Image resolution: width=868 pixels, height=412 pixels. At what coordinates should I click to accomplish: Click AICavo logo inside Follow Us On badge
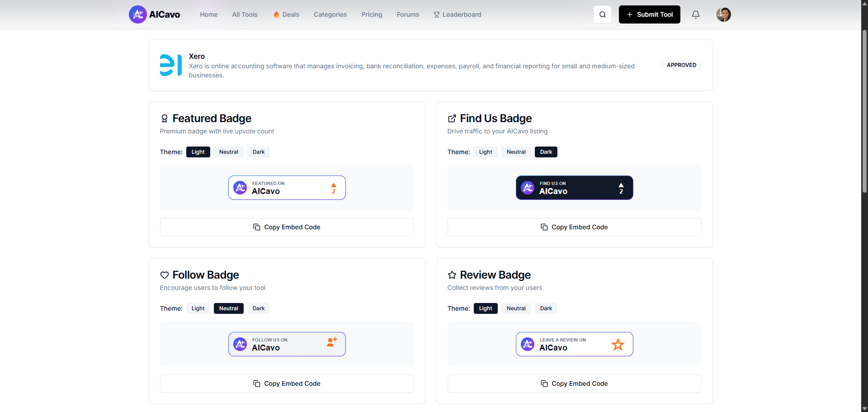point(240,344)
